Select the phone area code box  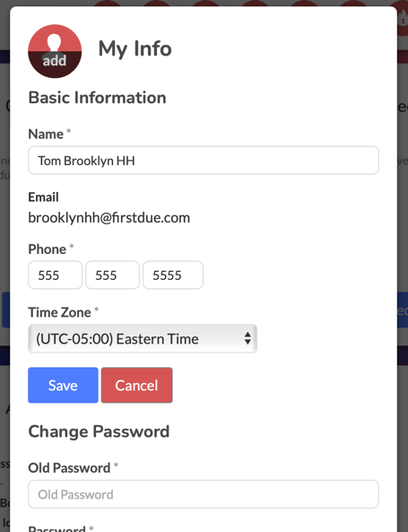click(55, 275)
